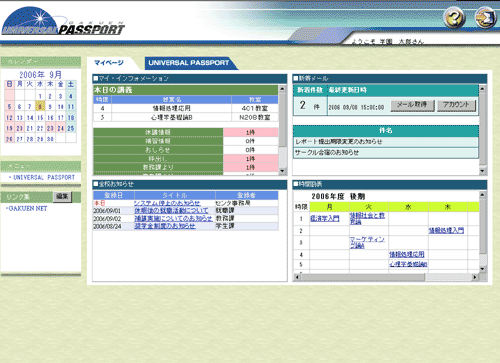Viewport: 500px width, 363px height.
Task: Click the 火 column header in the timetable
Action: [369, 207]
